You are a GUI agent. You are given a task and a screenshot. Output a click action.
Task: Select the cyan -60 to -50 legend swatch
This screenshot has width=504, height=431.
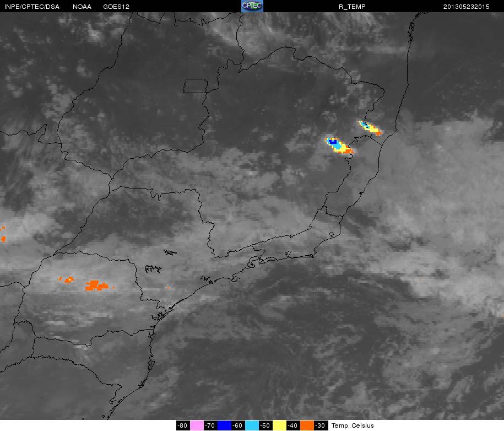[252, 425]
